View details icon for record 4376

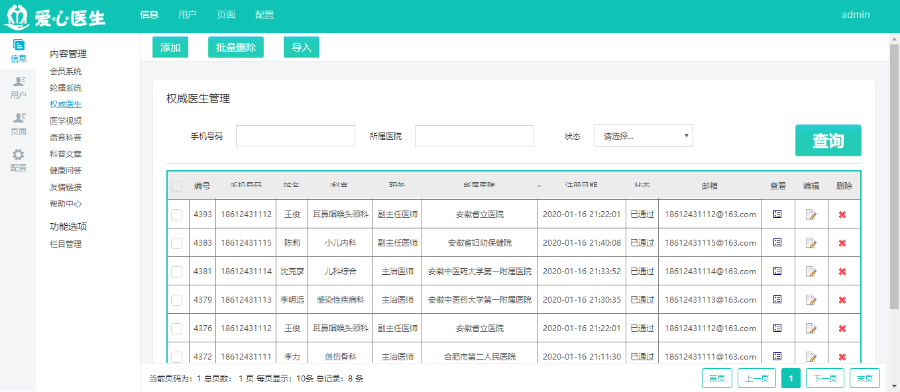click(x=778, y=328)
